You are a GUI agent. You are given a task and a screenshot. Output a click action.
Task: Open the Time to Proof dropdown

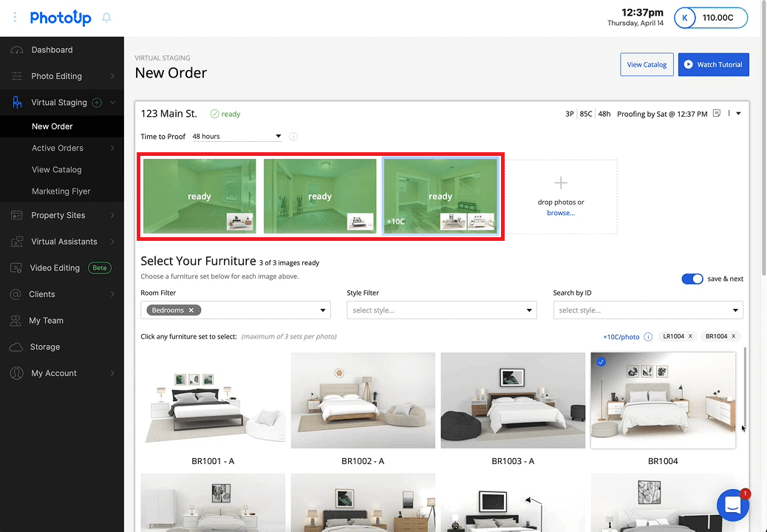coord(236,136)
